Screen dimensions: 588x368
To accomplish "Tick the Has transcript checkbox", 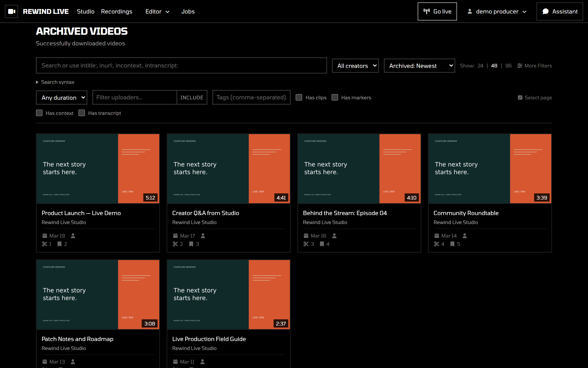I will 82,113.
